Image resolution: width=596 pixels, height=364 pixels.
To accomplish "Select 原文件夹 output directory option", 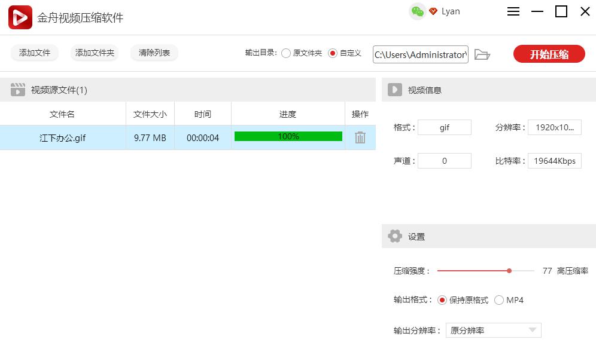I will [x=286, y=53].
